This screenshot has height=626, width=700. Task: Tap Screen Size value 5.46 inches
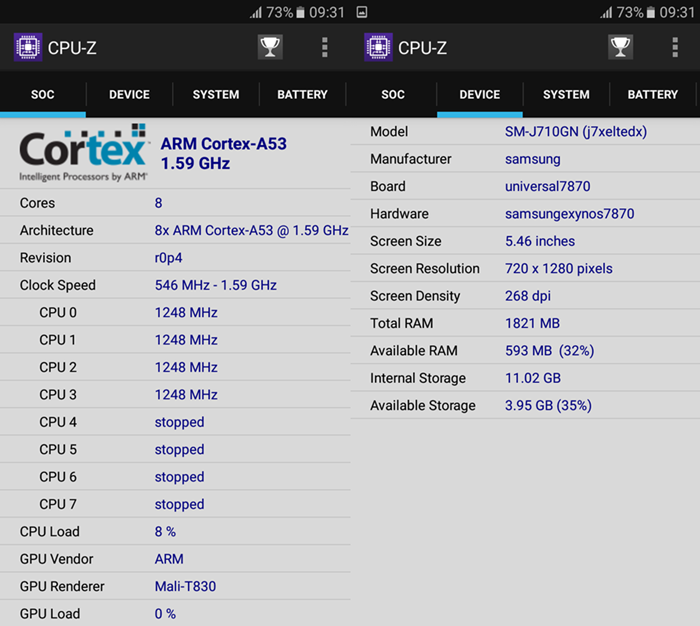540,241
